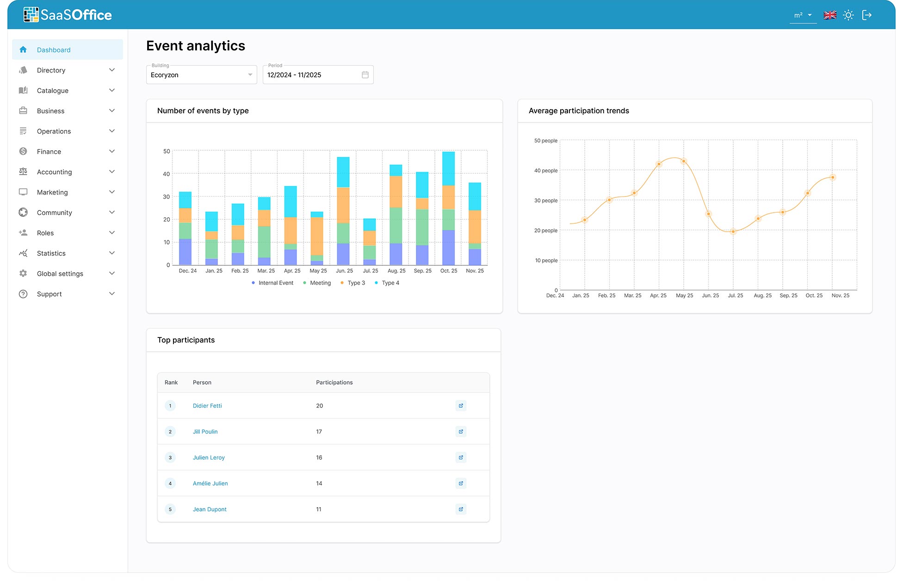
Task: Change language via UK flag icon
Action: coord(830,15)
